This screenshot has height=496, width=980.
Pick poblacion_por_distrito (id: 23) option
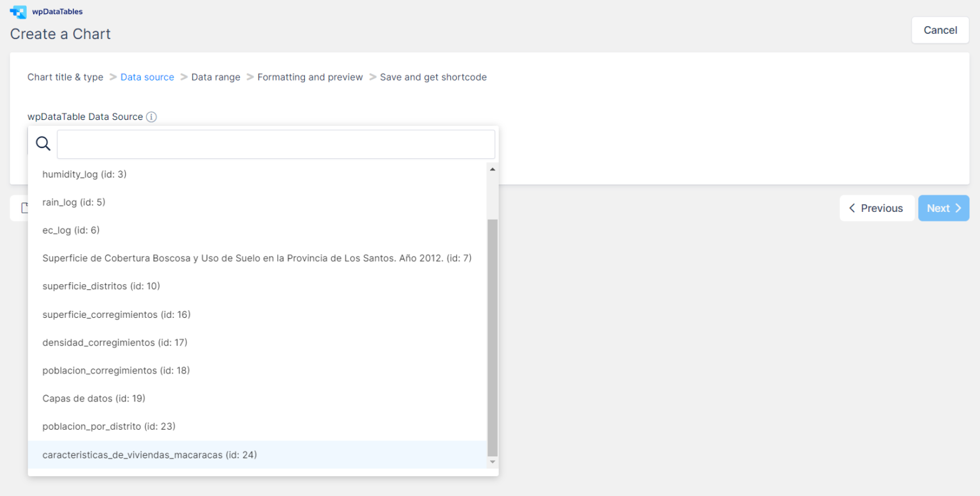108,426
